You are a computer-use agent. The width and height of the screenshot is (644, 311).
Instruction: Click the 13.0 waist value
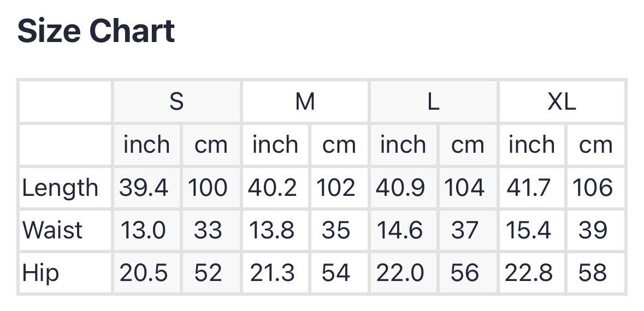click(x=143, y=230)
